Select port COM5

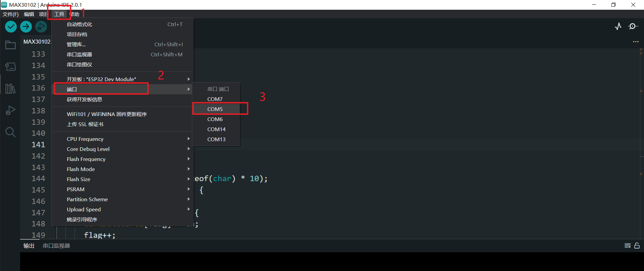[216, 109]
